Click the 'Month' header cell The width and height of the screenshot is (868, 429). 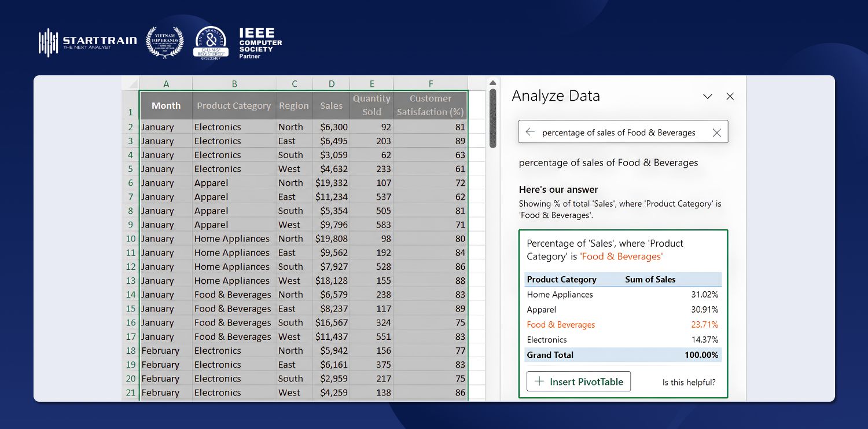[166, 105]
